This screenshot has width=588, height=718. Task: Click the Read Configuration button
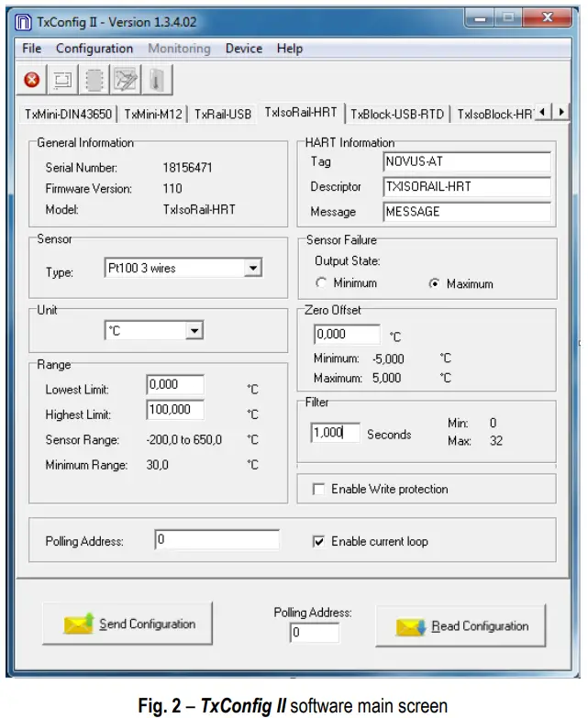click(x=460, y=625)
